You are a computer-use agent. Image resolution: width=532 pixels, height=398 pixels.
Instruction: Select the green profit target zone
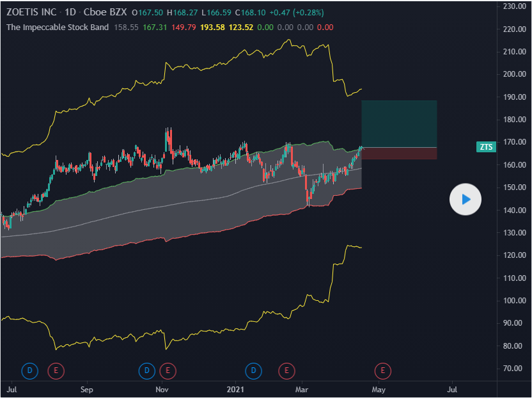click(x=399, y=123)
